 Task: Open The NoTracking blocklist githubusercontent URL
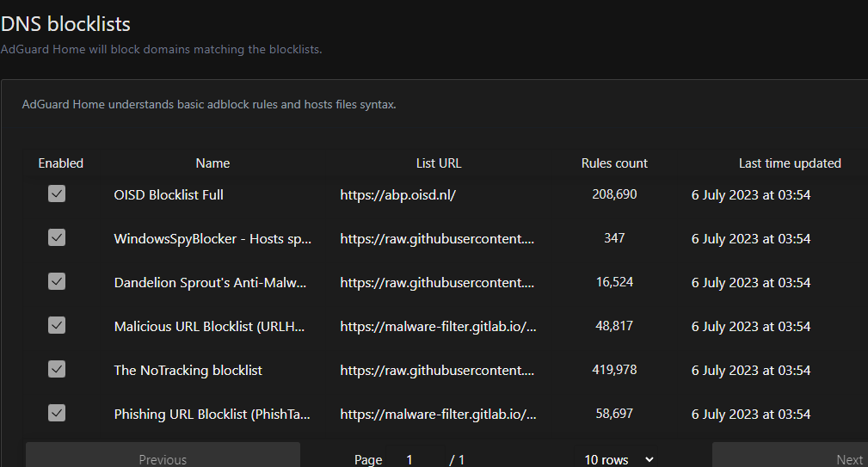tap(437, 370)
